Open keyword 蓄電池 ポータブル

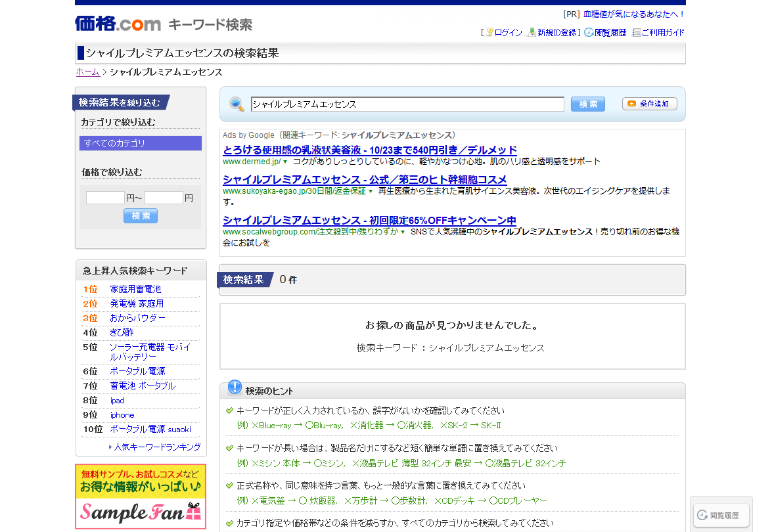coord(143,386)
